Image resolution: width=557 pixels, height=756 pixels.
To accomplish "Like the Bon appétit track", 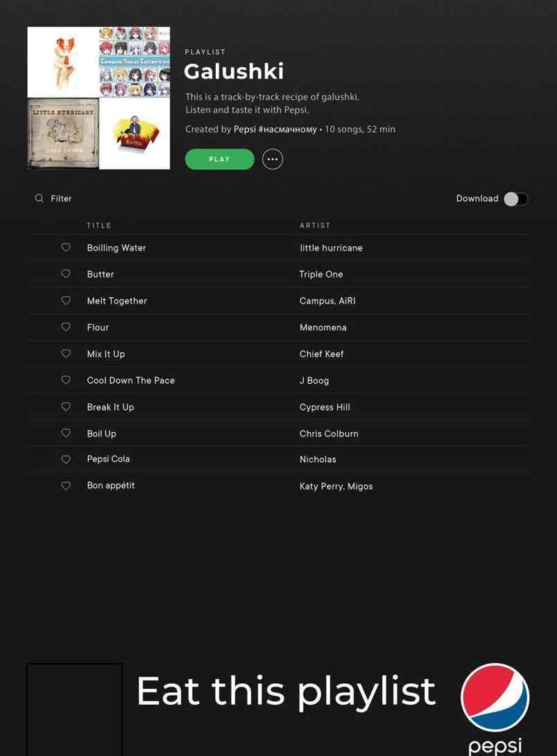I will tap(66, 486).
